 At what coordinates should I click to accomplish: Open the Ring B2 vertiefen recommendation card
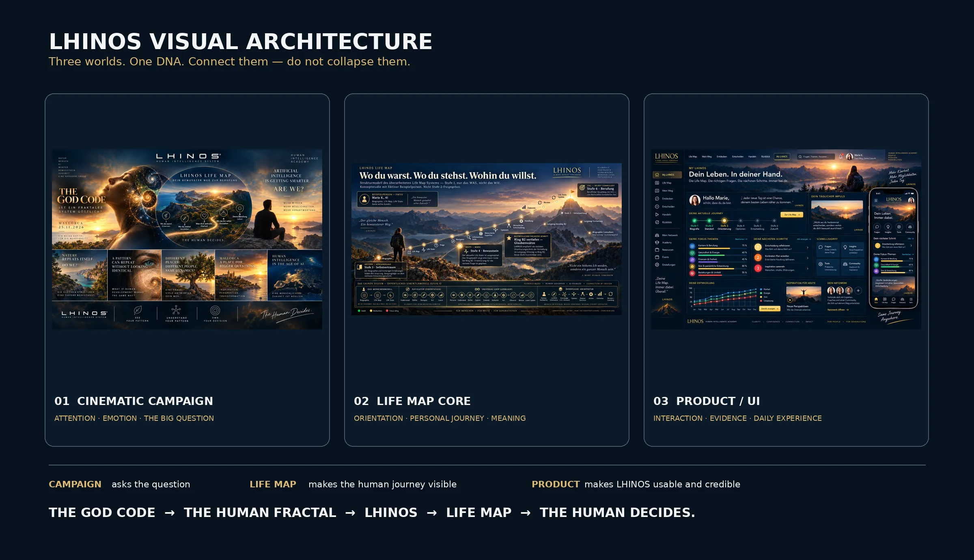[x=527, y=246]
